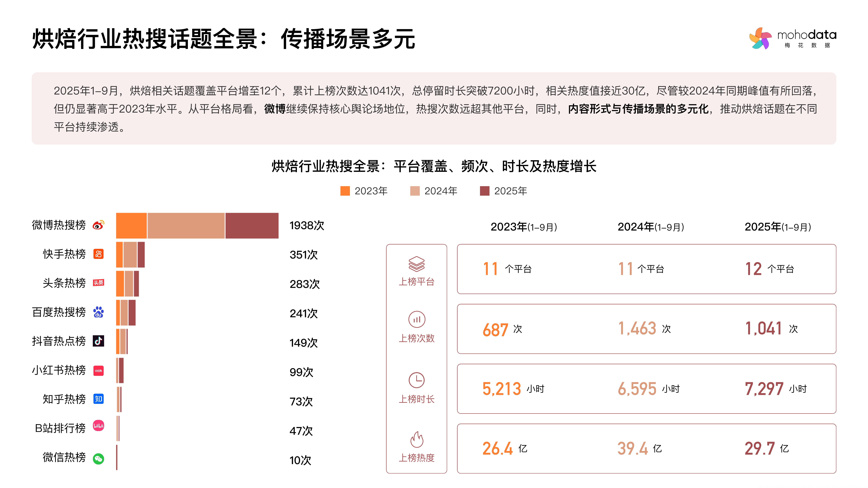The height and width of the screenshot is (488, 868).
Task: Click the 2024年 legend label
Action: coord(441,191)
